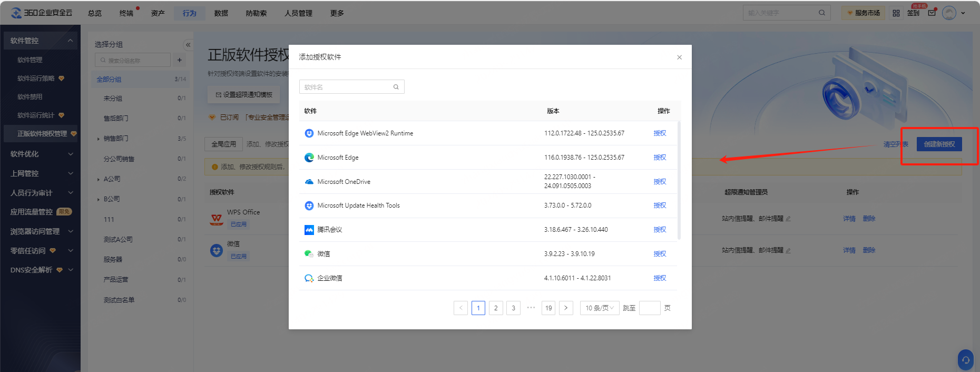Expand the 上网管控 sidebar section
This screenshot has height=372, width=980.
click(71, 173)
